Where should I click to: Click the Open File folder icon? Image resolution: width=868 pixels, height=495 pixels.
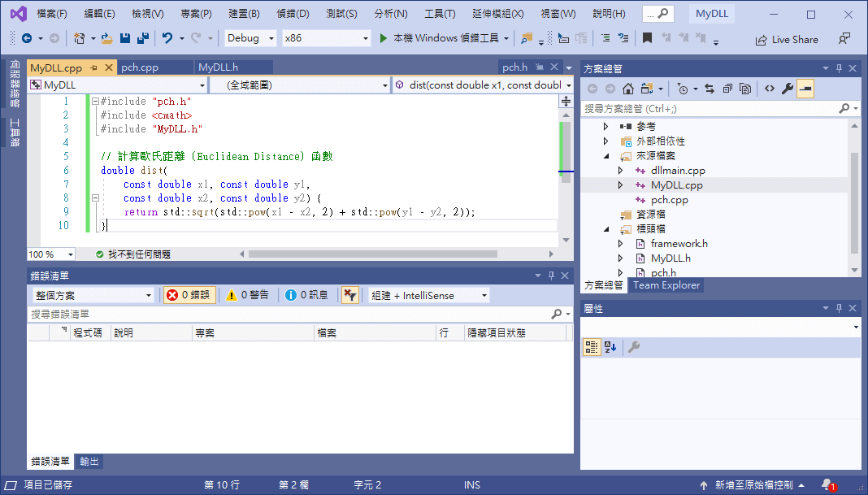(106, 38)
